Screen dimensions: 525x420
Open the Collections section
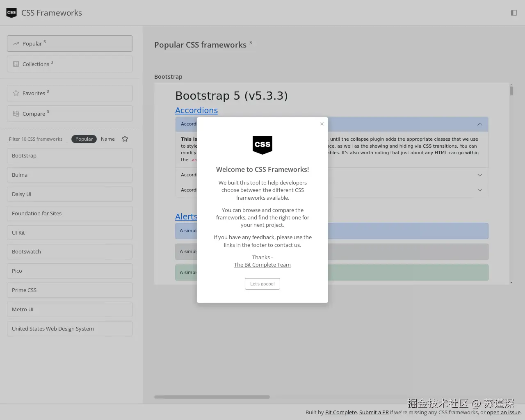[x=70, y=64]
